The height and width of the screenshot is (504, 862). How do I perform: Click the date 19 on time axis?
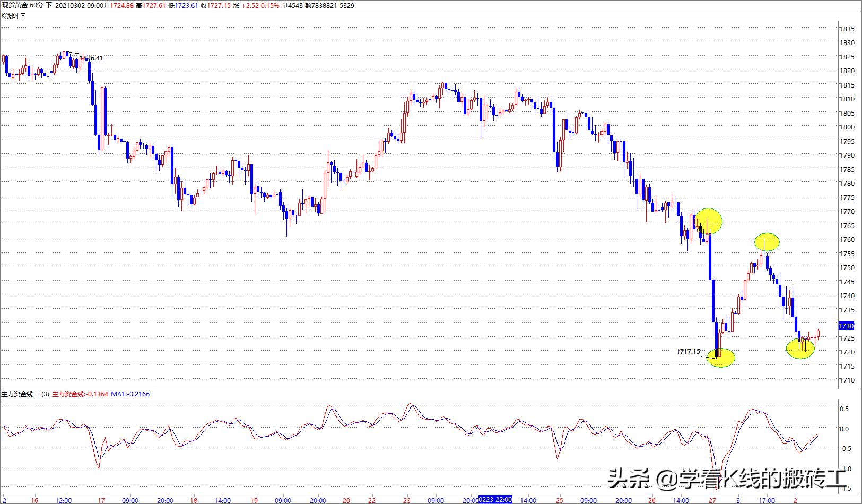pyautogui.click(x=254, y=500)
